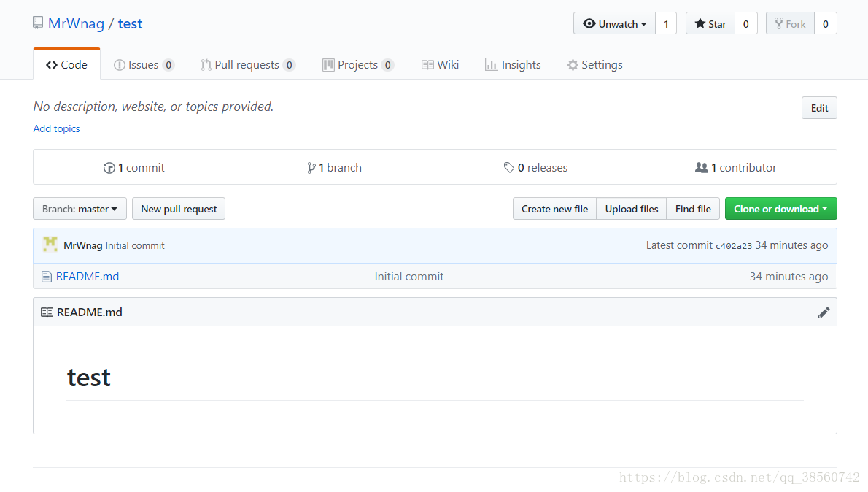This screenshot has width=868, height=492.
Task: Click the Insights bar graph icon
Action: 491,65
